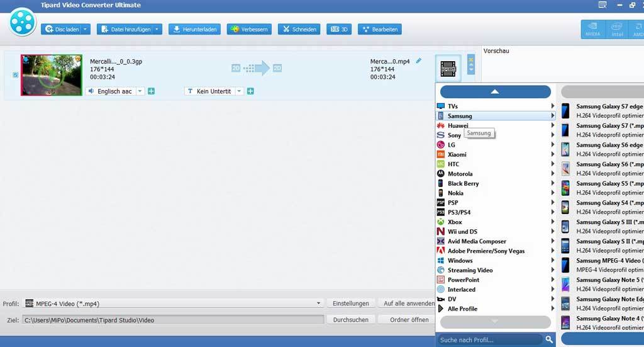Choose Samsung Galaxy S7 edge profile

click(602, 111)
